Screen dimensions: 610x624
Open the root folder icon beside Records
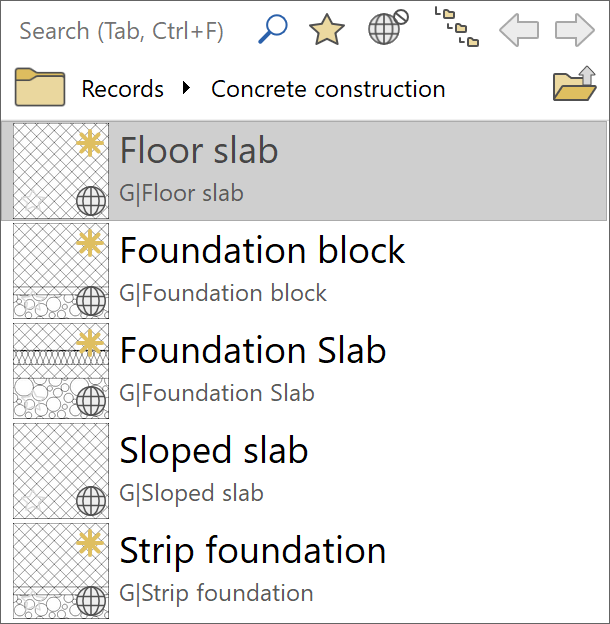tap(40, 88)
